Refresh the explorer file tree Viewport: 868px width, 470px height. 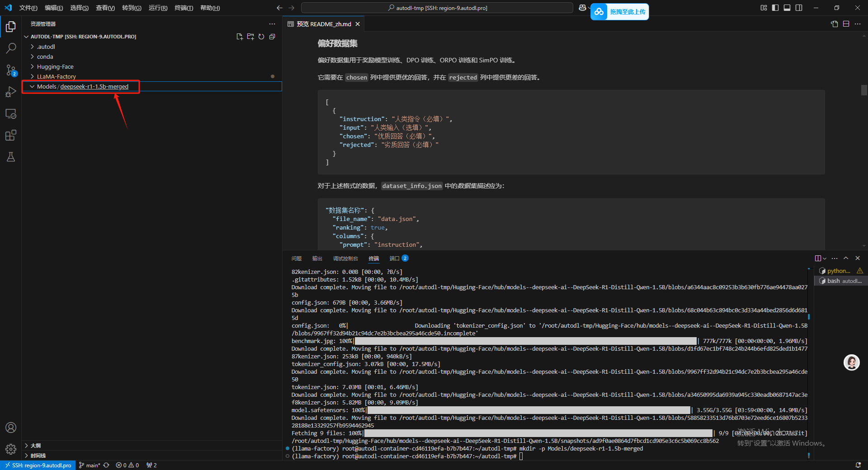[x=261, y=37]
